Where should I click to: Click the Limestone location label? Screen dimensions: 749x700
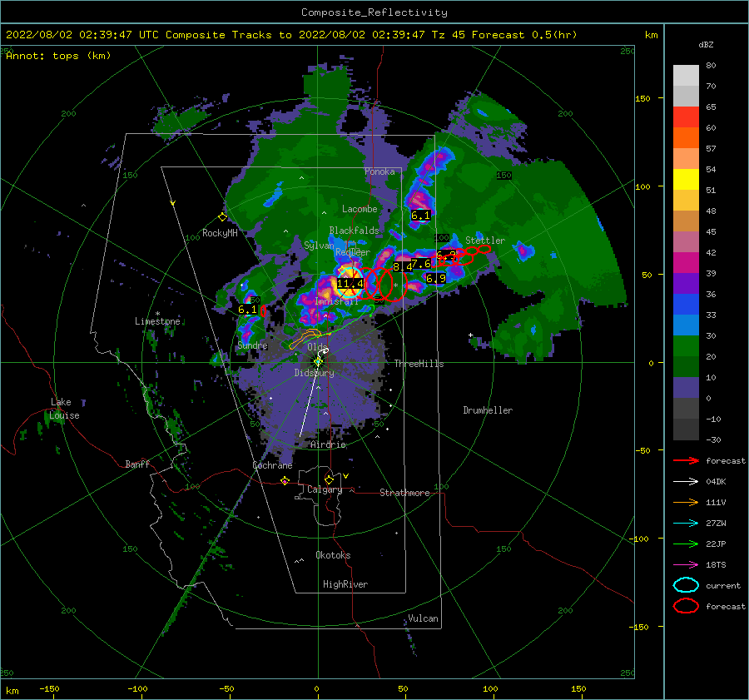click(157, 321)
